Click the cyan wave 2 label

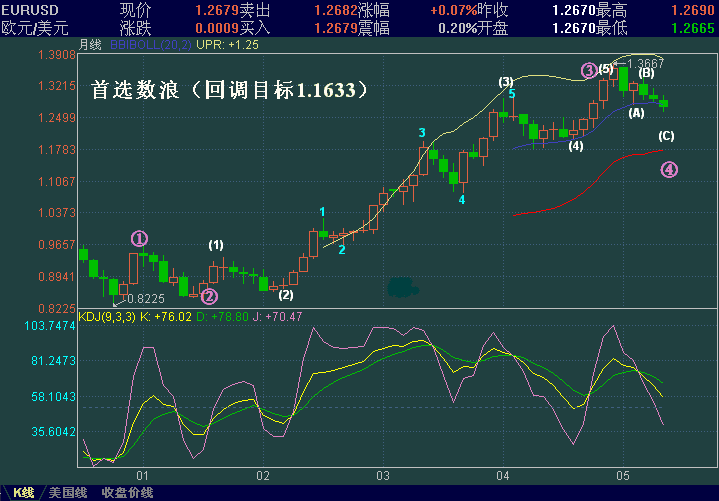pyautogui.click(x=342, y=250)
